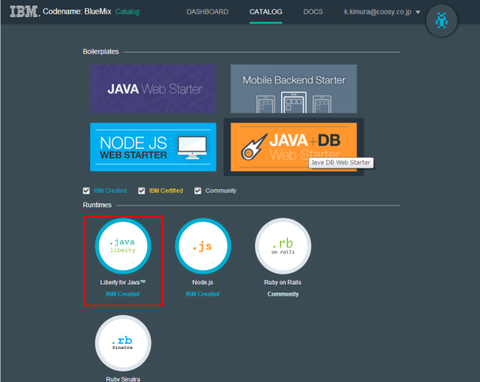Select the Node.js runtime icon
Screen dimensions: 480x382
point(203,246)
